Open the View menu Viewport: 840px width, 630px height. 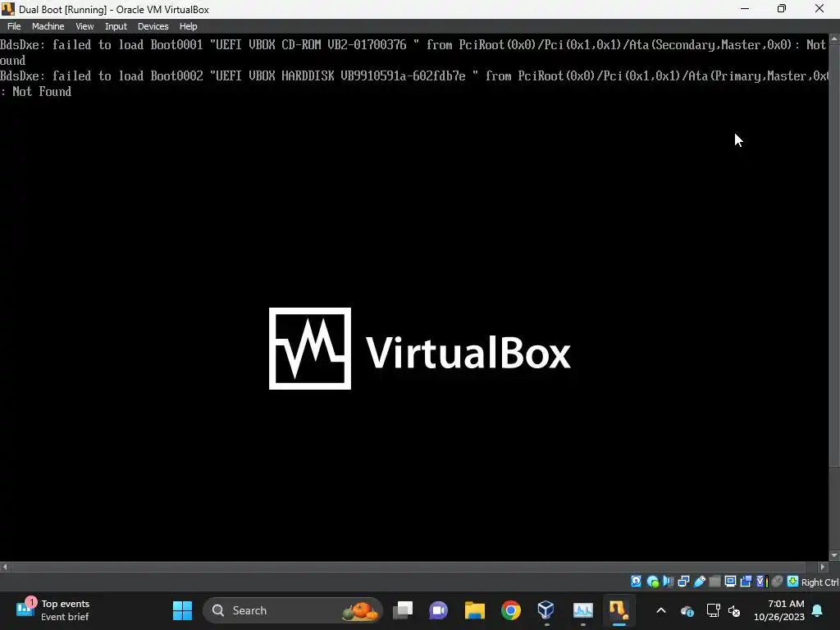[84, 26]
